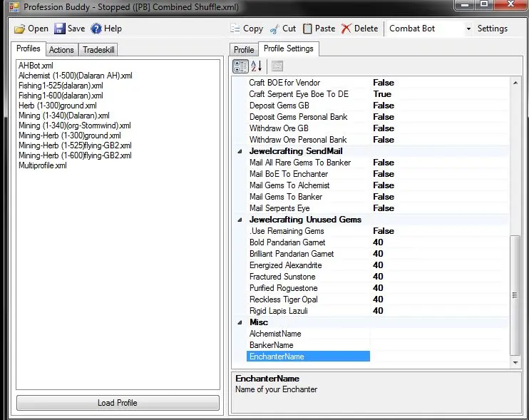529x420 pixels.
Task: Switch property grid to Categorized view
Action: point(241,66)
